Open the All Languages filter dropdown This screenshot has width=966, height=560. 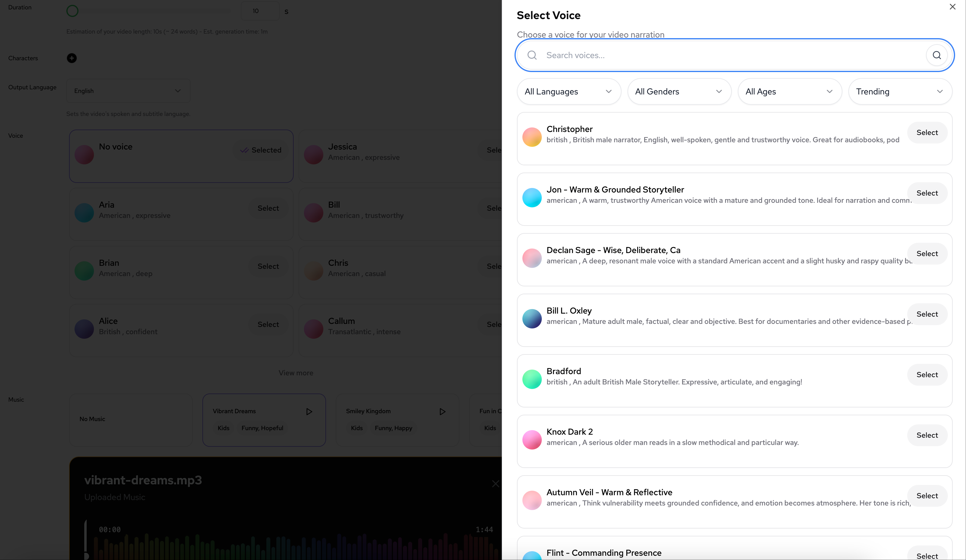tap(568, 91)
